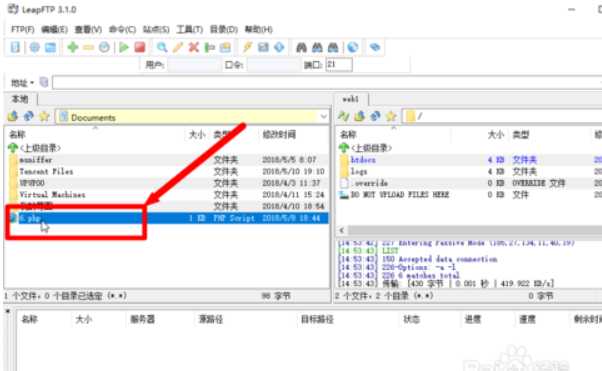Open the 地址 address dropdown
The height and width of the screenshot is (371, 602).
22,83
